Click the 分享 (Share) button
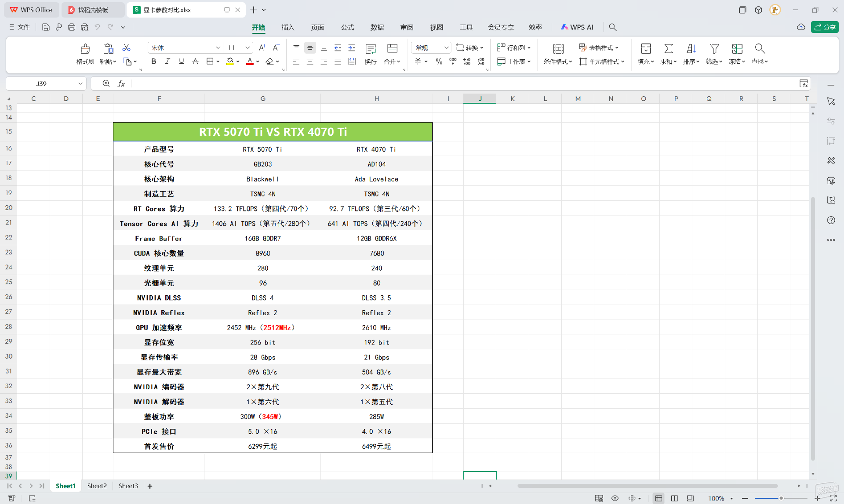Viewport: 844px width, 504px height. click(825, 27)
